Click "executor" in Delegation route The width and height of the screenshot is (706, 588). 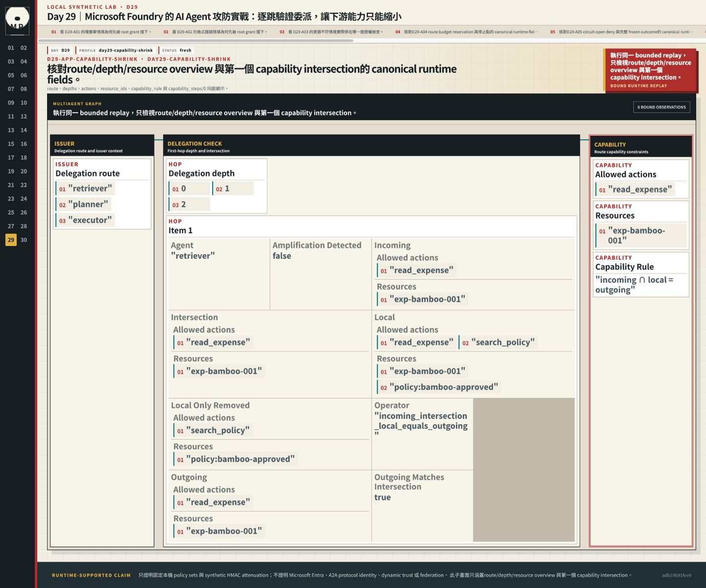point(85,220)
